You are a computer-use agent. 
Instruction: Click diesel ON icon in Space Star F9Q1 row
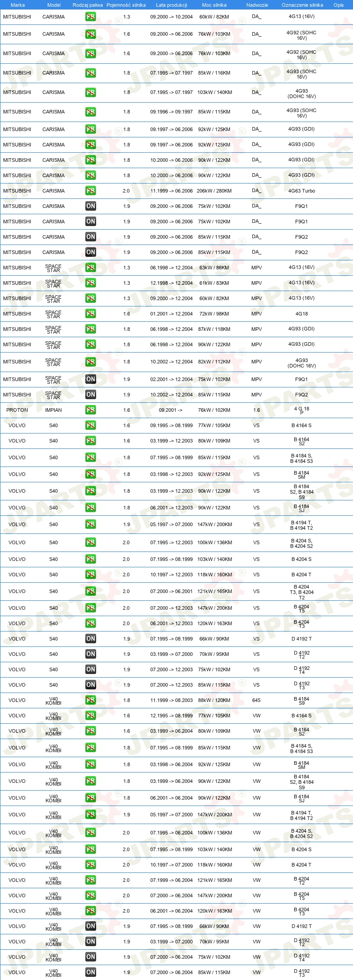coord(91,379)
